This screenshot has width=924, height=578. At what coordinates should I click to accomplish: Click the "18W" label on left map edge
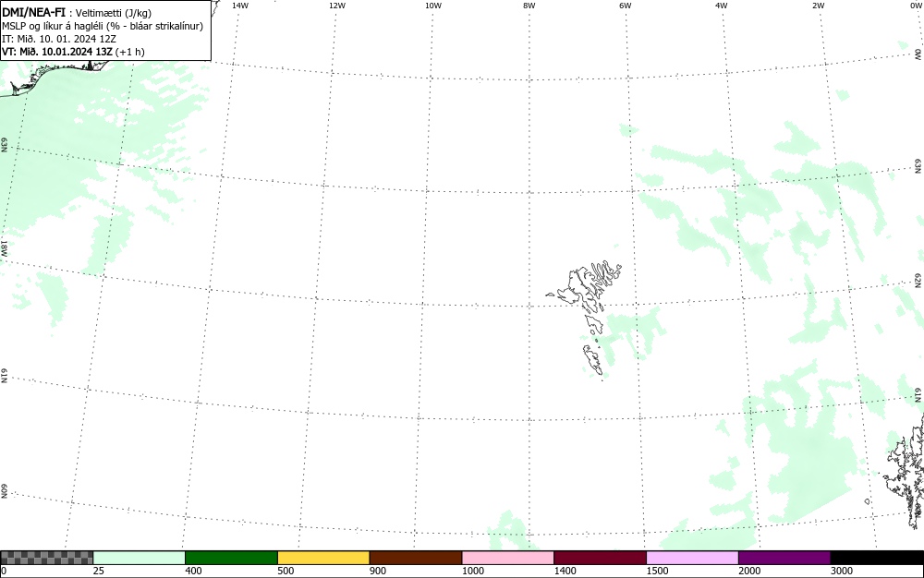(4, 247)
